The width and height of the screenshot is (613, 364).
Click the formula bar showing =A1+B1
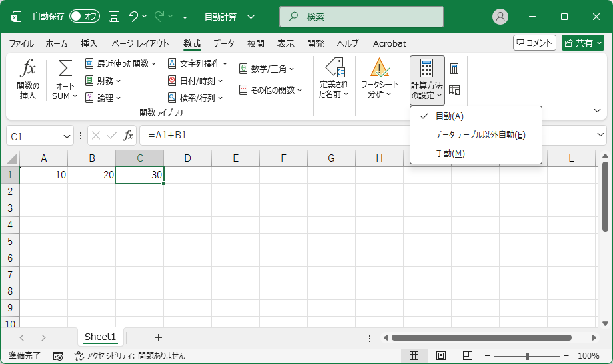coord(274,136)
